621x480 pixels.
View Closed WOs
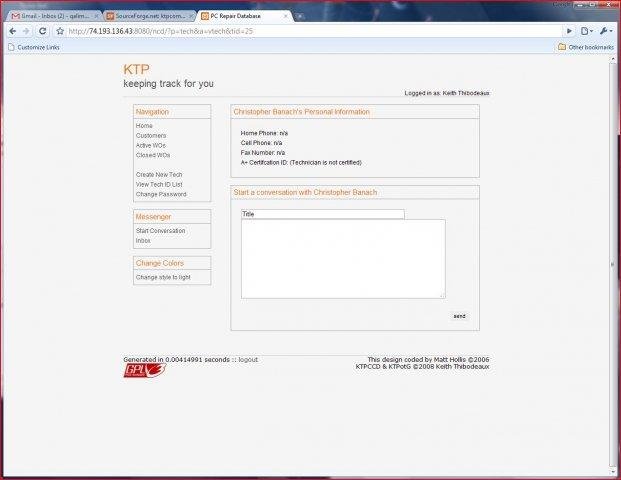click(x=153, y=155)
